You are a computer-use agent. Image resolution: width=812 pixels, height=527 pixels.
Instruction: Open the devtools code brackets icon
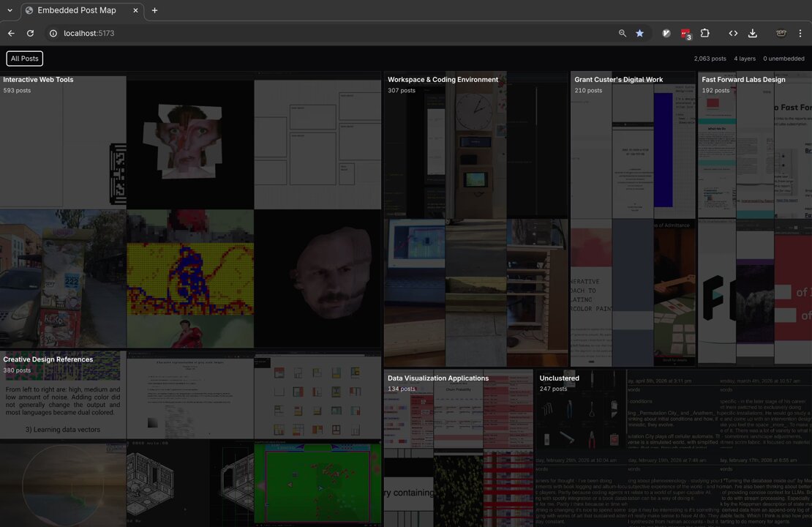point(733,33)
